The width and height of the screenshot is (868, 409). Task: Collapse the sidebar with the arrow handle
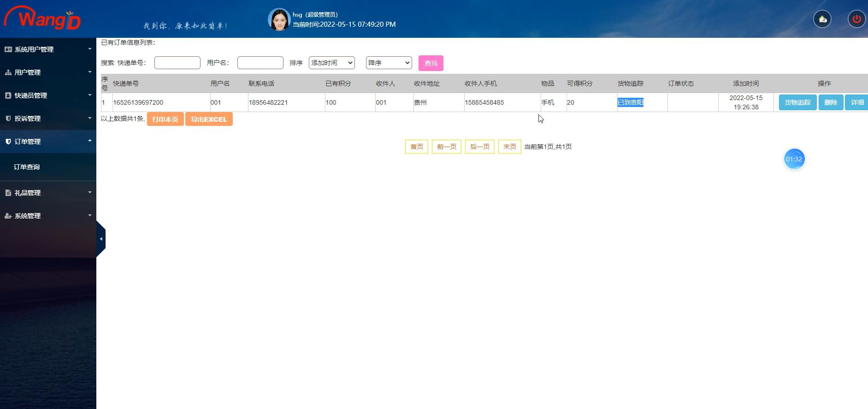(x=101, y=239)
